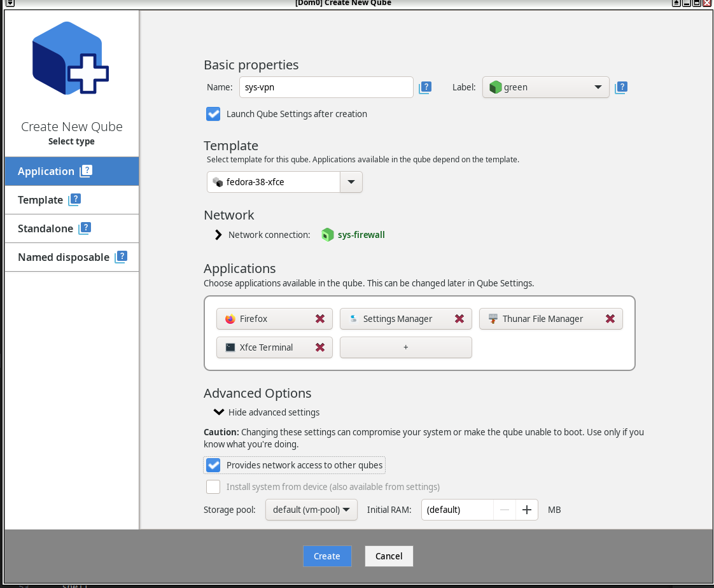Select the Standalone qube type tab

pyautogui.click(x=45, y=228)
